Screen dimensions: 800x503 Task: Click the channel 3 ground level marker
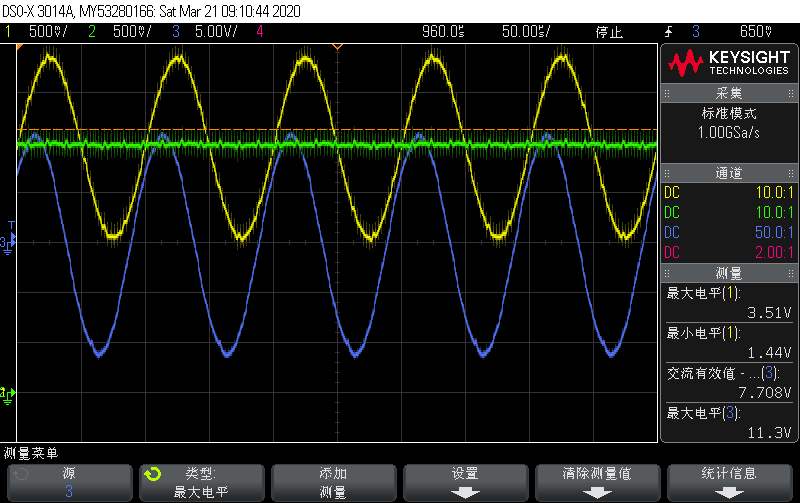(6, 246)
